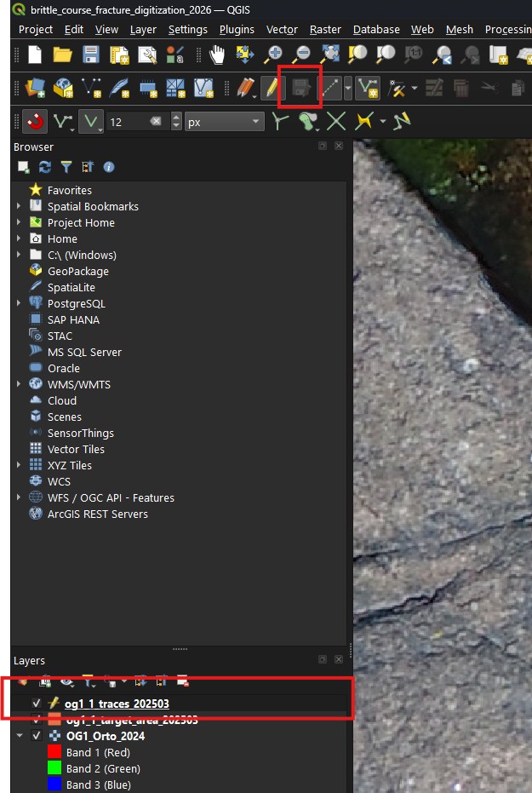Viewport: 532px width, 793px height.
Task: Open the Data Source Manager icon
Action: point(35,88)
